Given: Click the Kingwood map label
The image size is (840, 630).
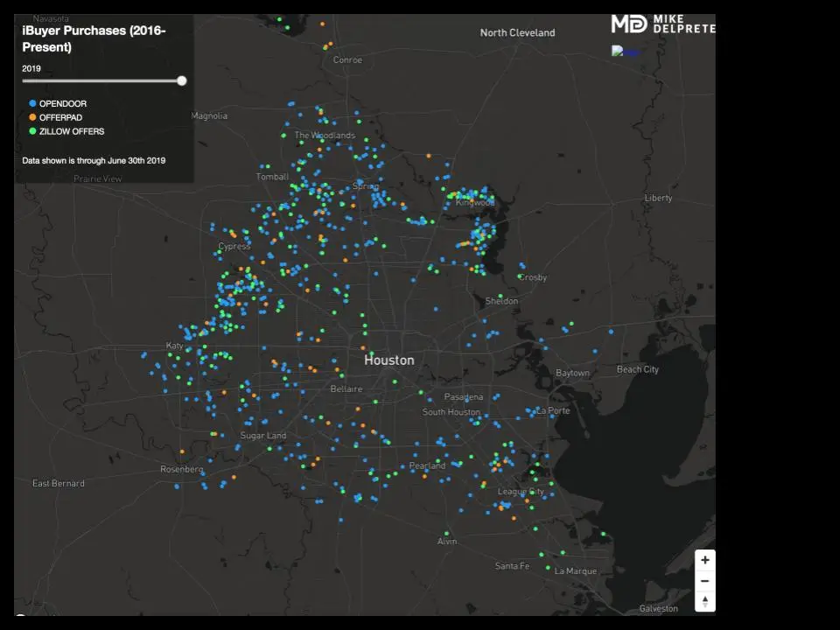Looking at the screenshot, I should pos(475,202).
